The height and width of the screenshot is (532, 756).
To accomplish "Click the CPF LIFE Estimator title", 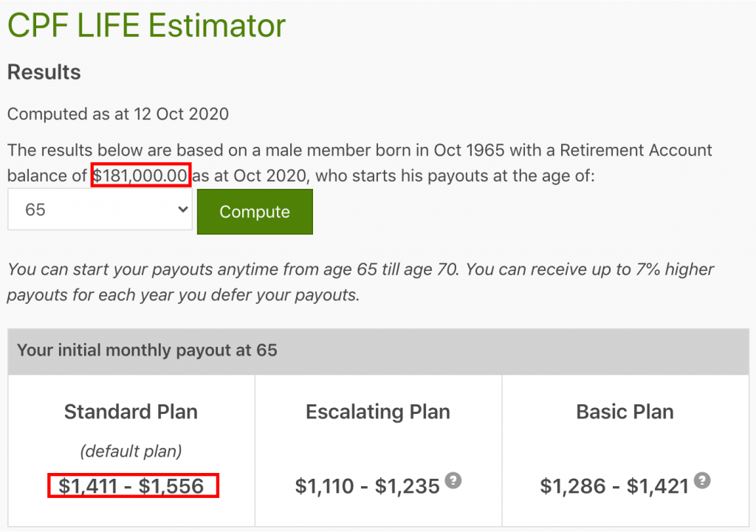I will tap(146, 27).
